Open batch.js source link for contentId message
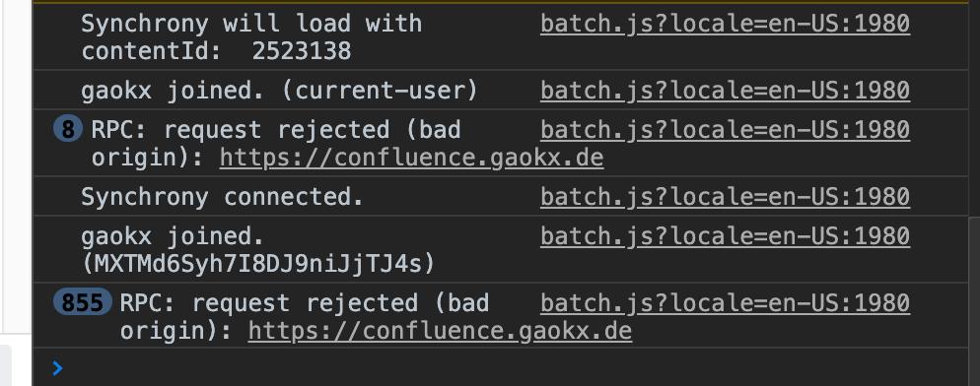The height and width of the screenshot is (386, 980). 725,24
